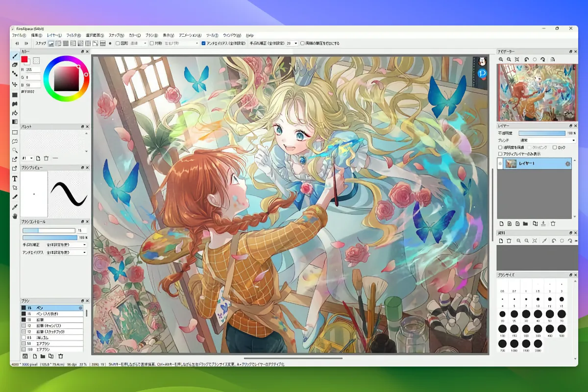Open the フィルタ menu
This screenshot has width=588, height=392.
73,35
